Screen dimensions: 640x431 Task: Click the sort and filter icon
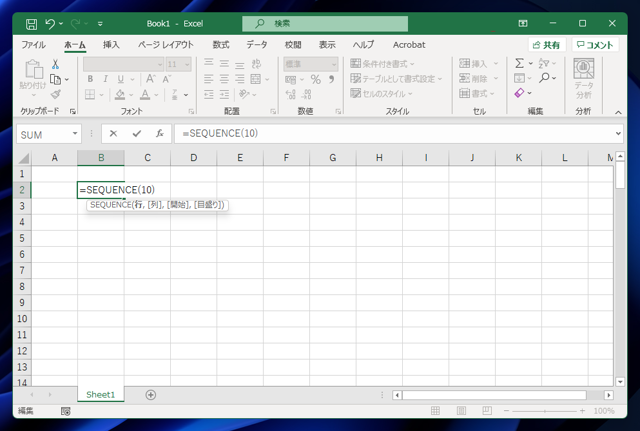[x=544, y=63]
